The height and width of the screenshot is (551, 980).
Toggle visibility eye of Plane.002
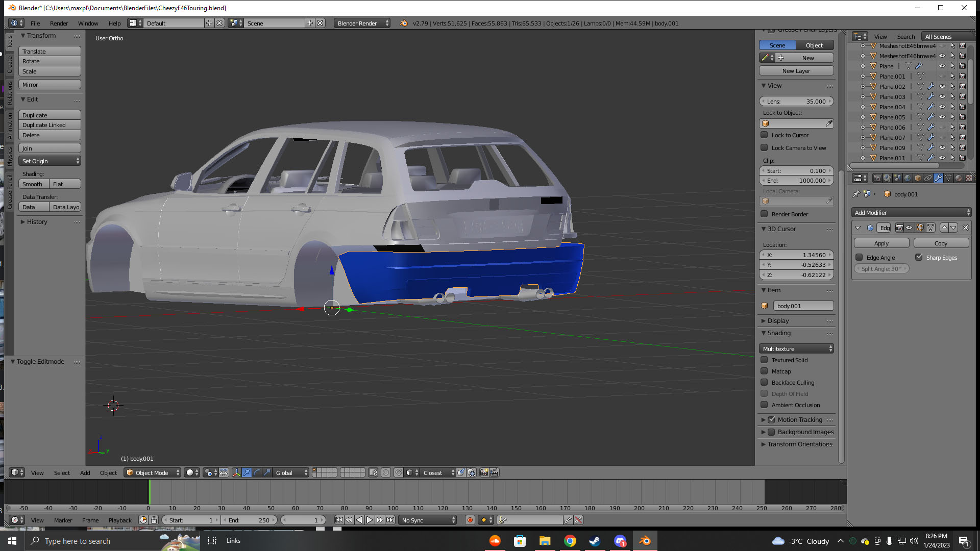pyautogui.click(x=942, y=86)
